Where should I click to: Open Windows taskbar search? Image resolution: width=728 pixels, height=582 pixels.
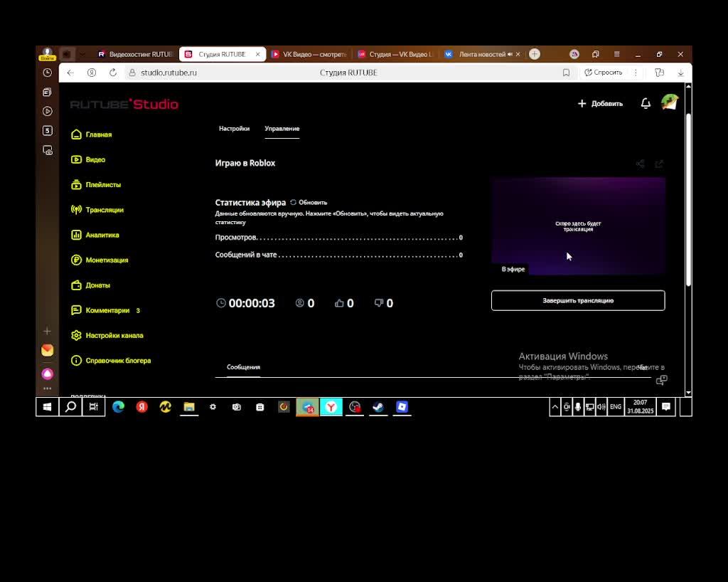[70, 407]
